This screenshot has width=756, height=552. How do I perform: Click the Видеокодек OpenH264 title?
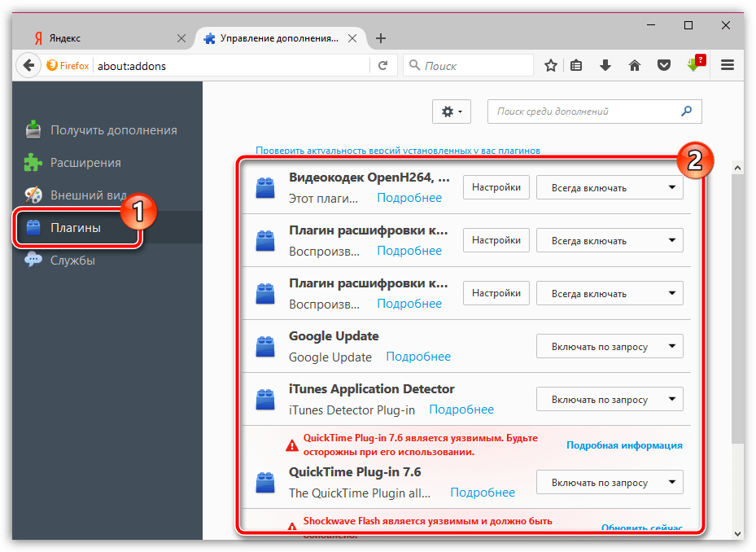click(369, 177)
